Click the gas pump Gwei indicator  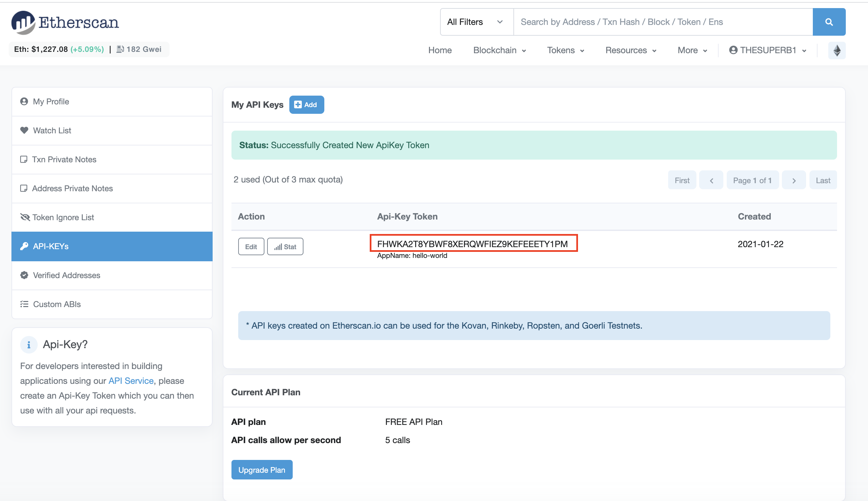click(139, 49)
